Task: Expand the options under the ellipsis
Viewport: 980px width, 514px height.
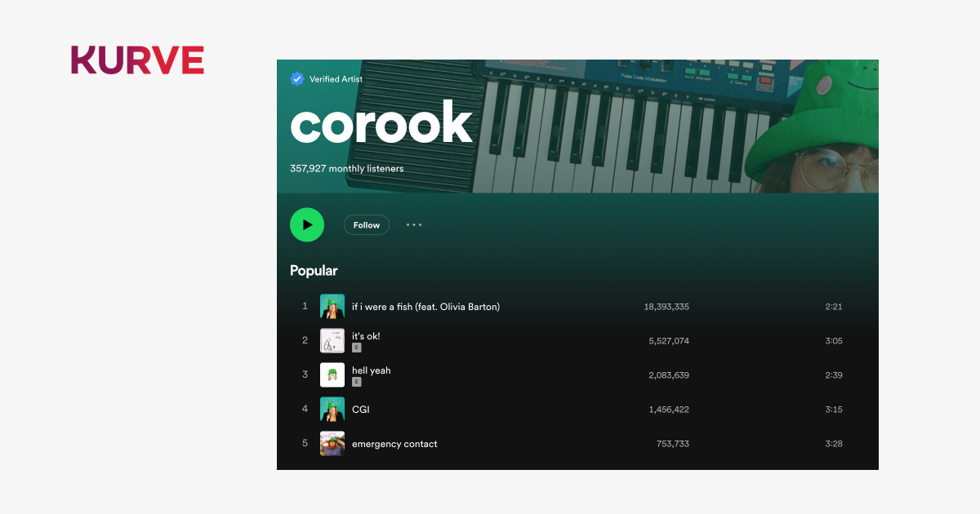Action: tap(413, 224)
